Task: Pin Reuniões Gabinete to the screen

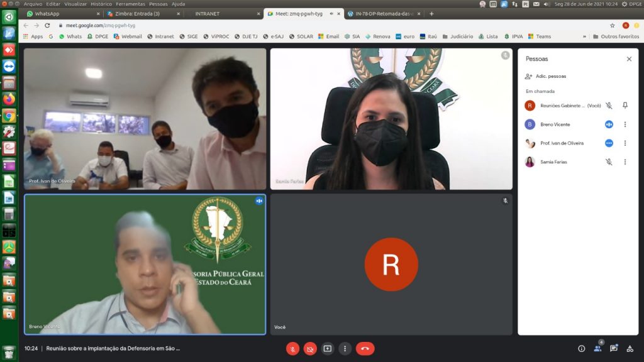Action: point(625,106)
